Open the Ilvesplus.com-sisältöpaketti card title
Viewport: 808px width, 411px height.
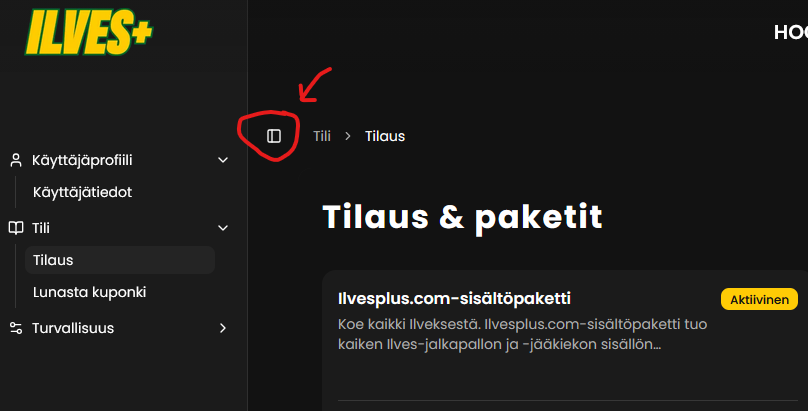(x=454, y=298)
